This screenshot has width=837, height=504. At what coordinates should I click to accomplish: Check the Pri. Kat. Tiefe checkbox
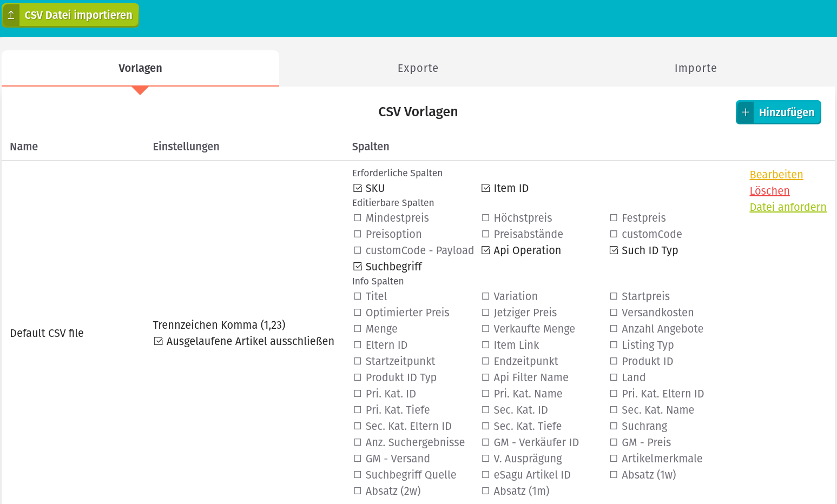[358, 410]
